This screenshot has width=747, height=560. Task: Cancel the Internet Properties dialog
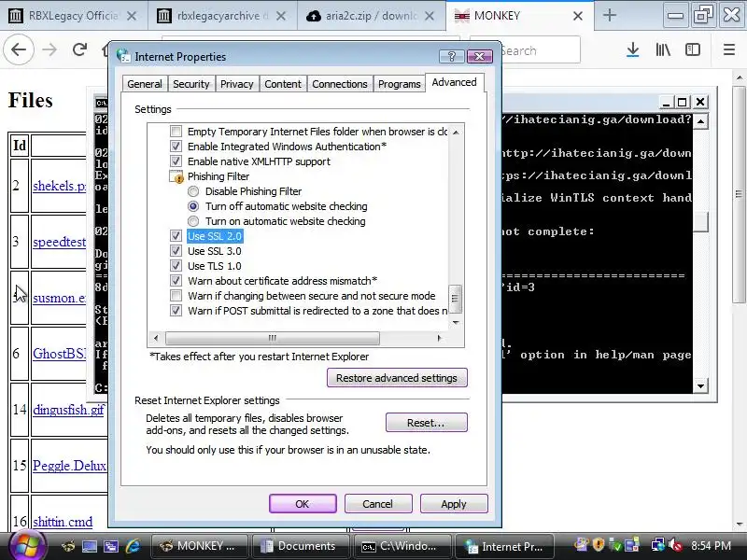pyautogui.click(x=378, y=504)
